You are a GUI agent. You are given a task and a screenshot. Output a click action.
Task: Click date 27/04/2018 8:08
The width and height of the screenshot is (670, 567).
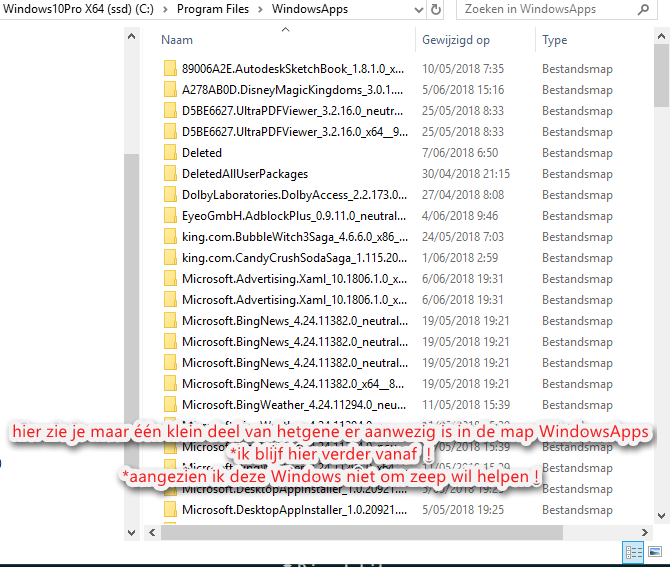tap(463, 194)
